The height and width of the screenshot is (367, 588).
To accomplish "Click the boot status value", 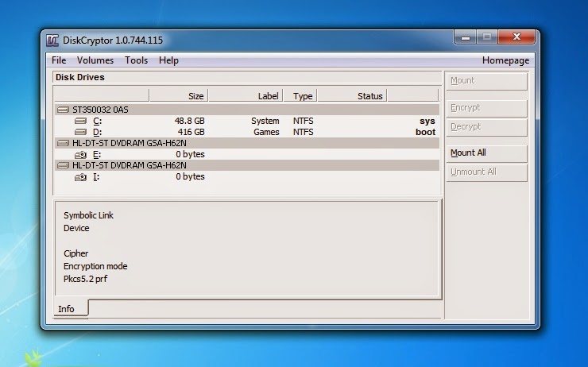I will 426,132.
